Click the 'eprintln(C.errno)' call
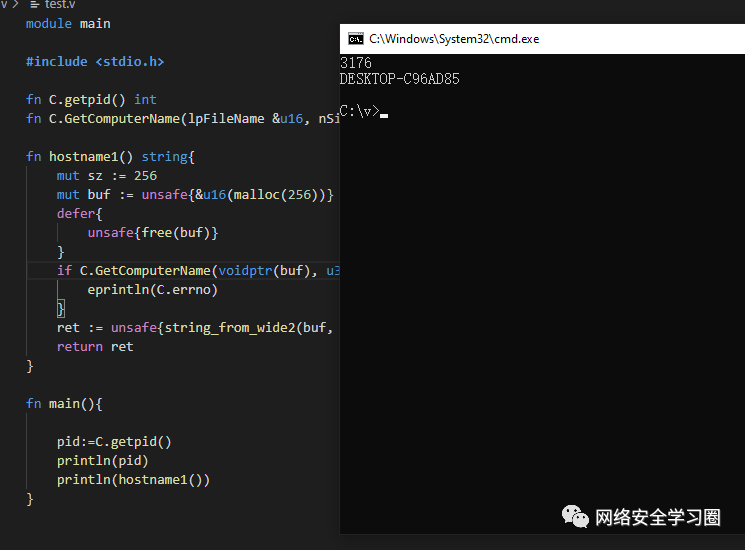 [x=152, y=290]
